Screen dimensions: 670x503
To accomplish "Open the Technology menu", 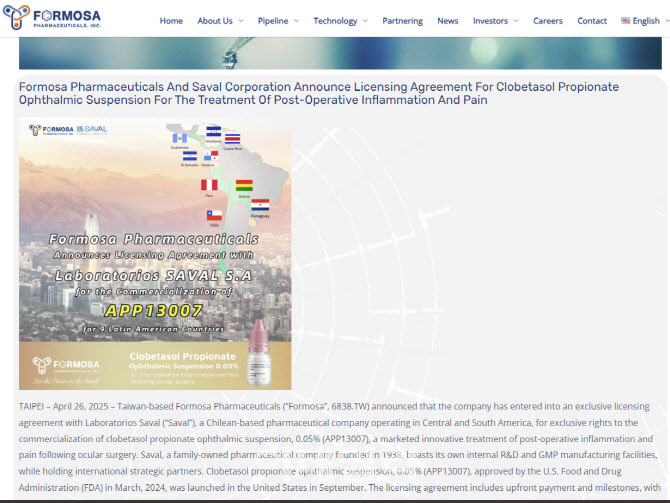I will coord(335,21).
